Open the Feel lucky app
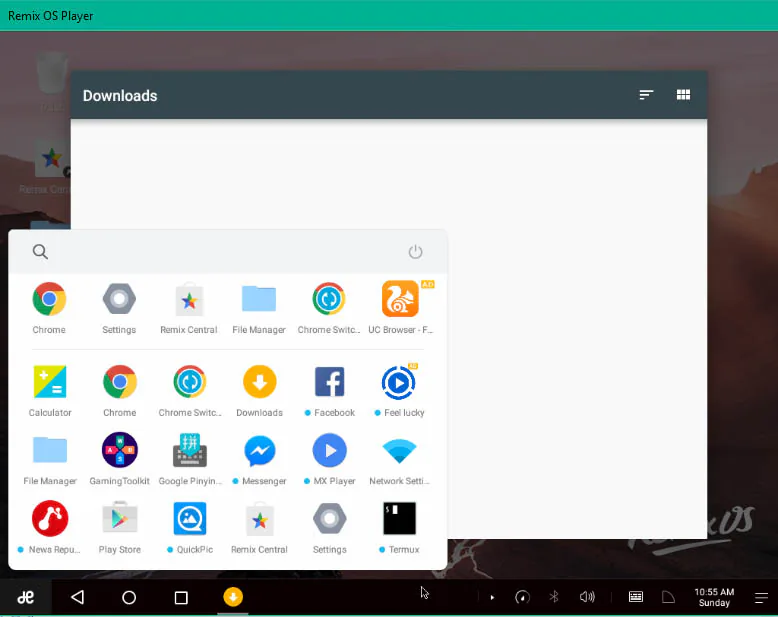Image resolution: width=778 pixels, height=617 pixels. pyautogui.click(x=399, y=382)
